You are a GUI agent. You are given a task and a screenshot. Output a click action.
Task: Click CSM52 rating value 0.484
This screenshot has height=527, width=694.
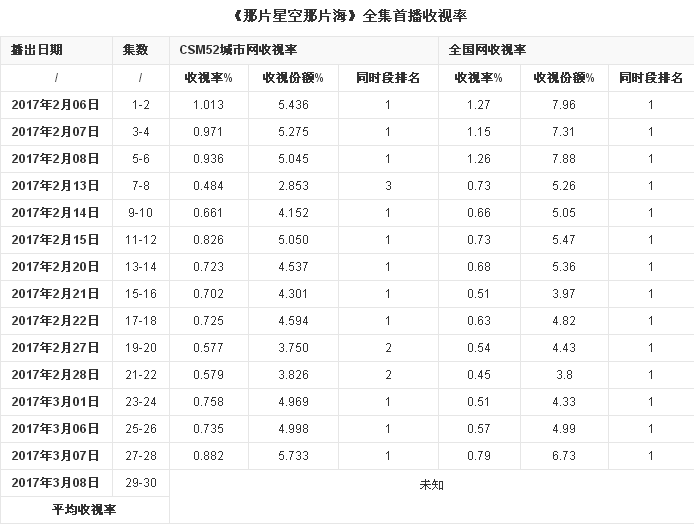[x=208, y=186]
